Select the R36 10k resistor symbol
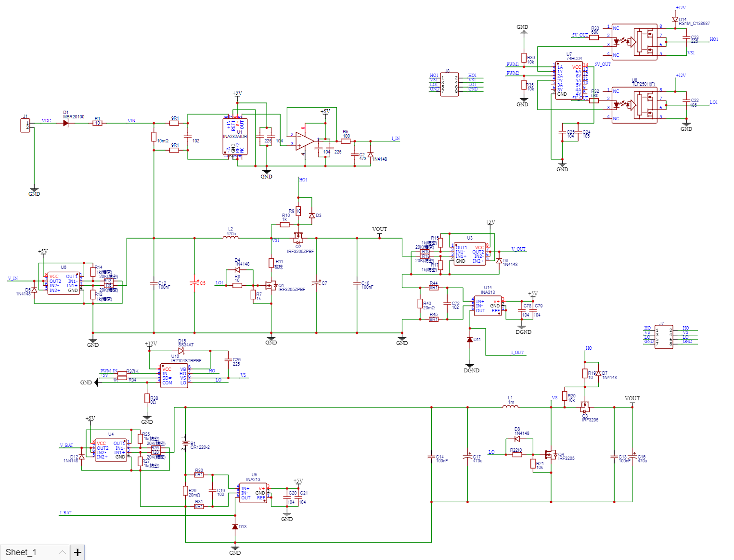734x560 pixels. click(524, 57)
